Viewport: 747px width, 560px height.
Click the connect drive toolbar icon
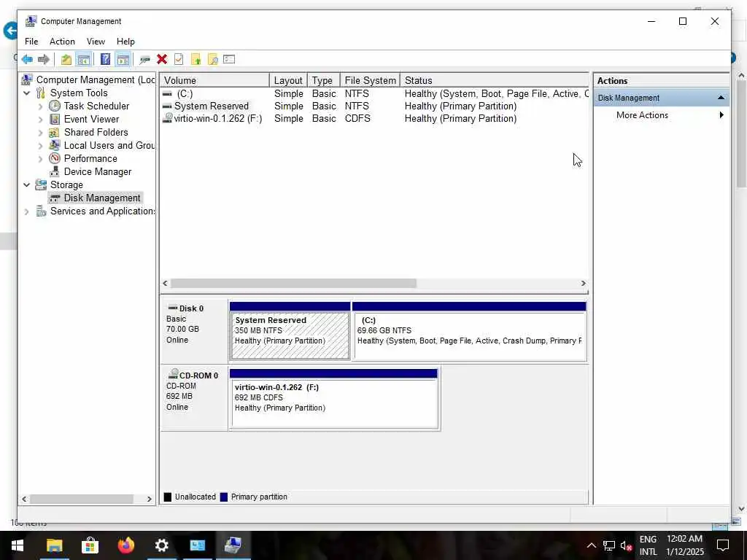[x=145, y=60]
